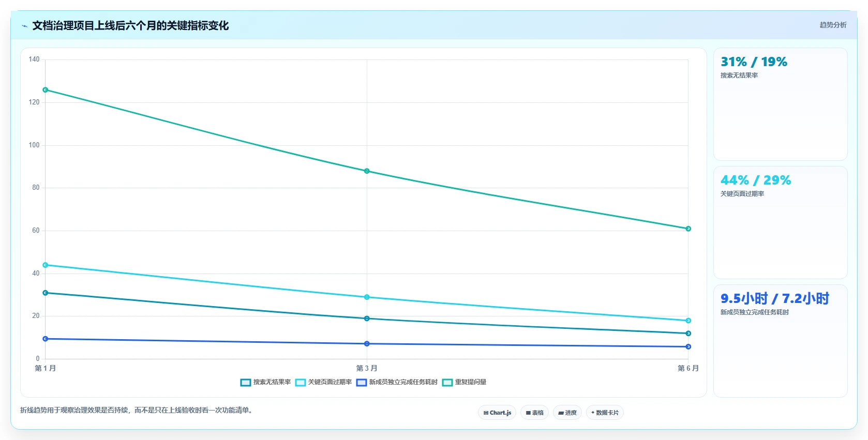Click the 120 y-axis tick label

34,102
